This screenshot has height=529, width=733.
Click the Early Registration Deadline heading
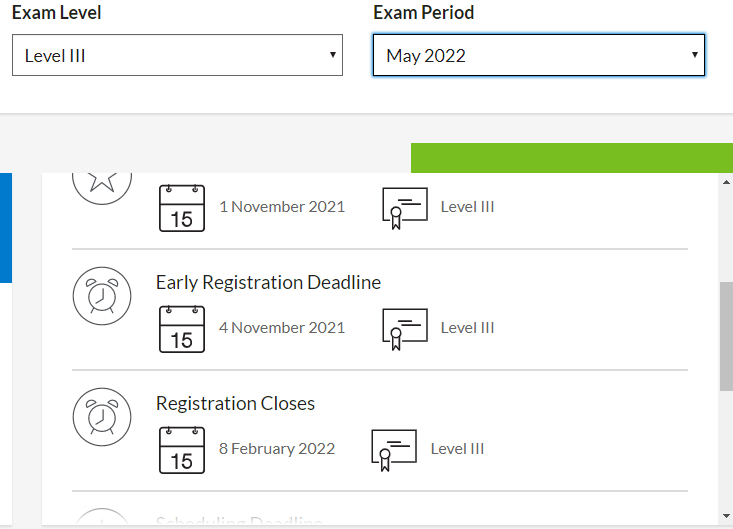[x=268, y=283]
